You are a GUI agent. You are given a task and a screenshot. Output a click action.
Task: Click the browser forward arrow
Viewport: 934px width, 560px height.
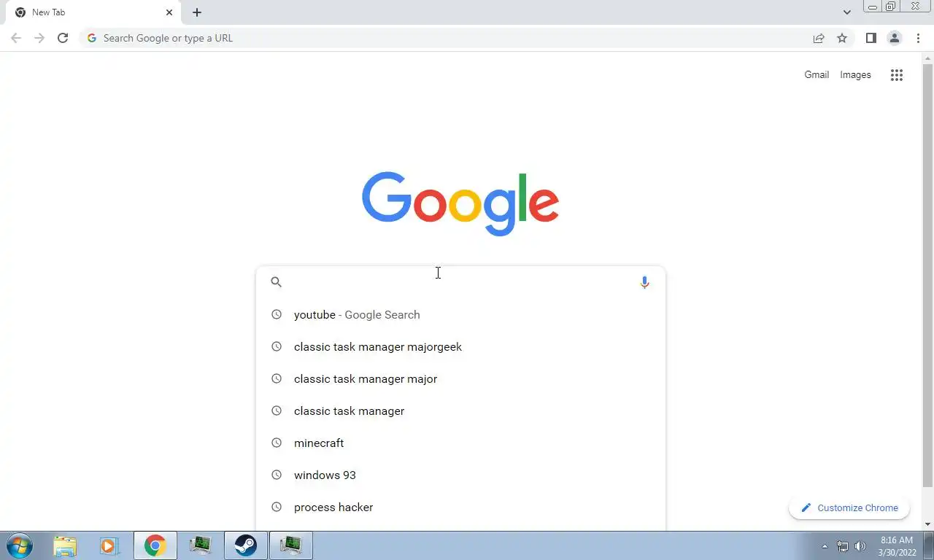(x=39, y=38)
